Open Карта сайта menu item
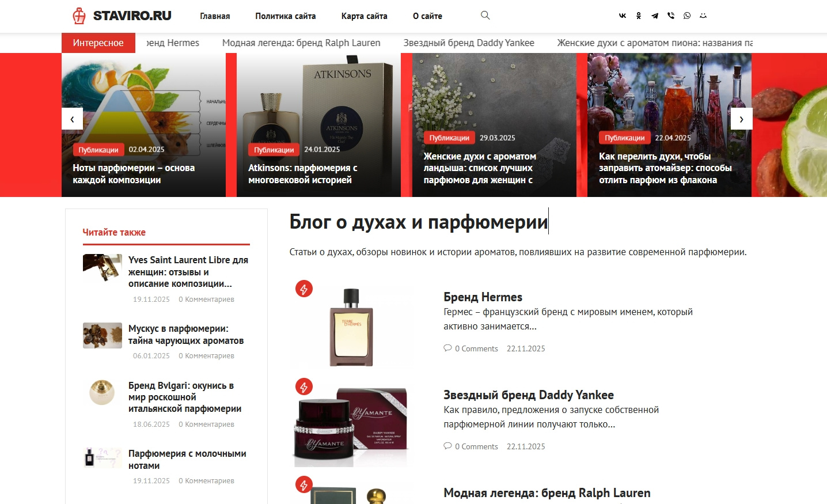 point(365,16)
